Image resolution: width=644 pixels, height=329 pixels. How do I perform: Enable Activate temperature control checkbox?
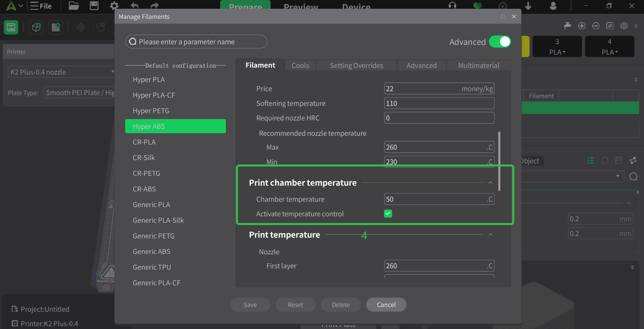click(388, 213)
